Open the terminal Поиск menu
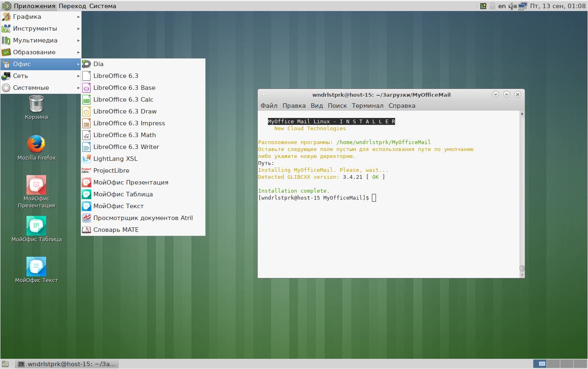Viewport: 588px width, 369px height. coord(337,106)
